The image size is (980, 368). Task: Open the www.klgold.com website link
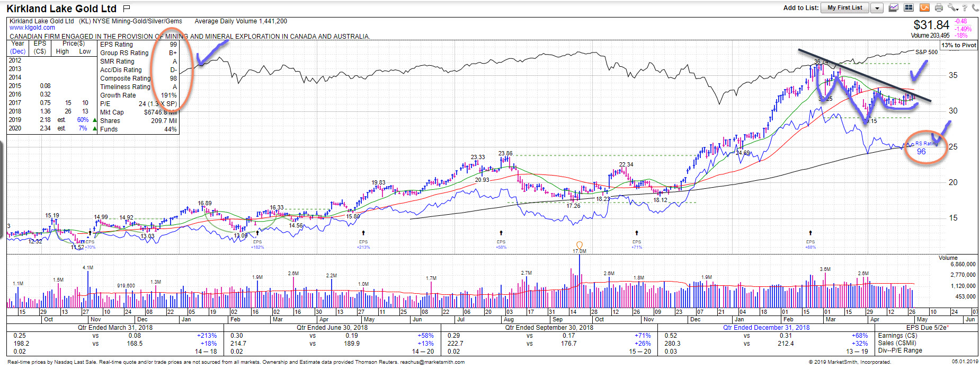32,28
